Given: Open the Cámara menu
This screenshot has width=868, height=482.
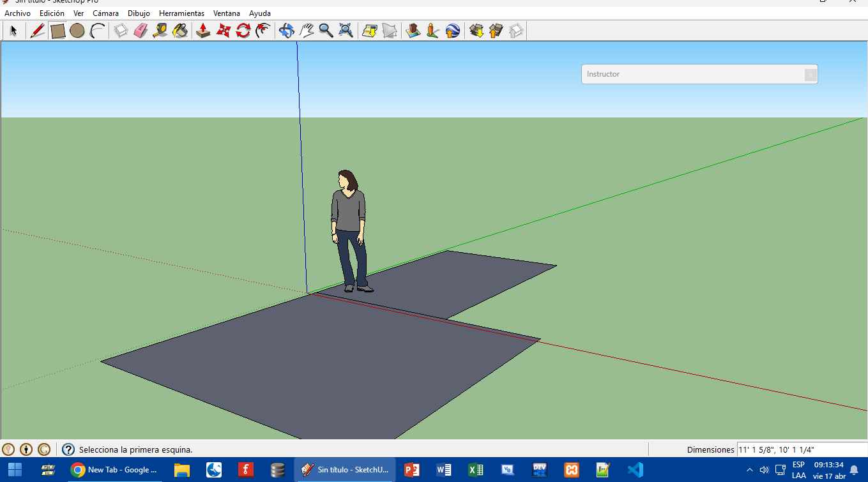Looking at the screenshot, I should point(105,13).
